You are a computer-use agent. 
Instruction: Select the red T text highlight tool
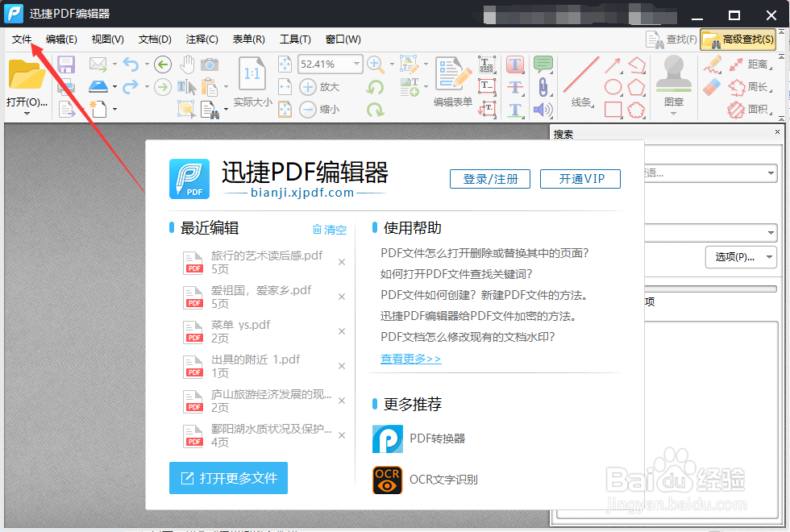pos(515,64)
